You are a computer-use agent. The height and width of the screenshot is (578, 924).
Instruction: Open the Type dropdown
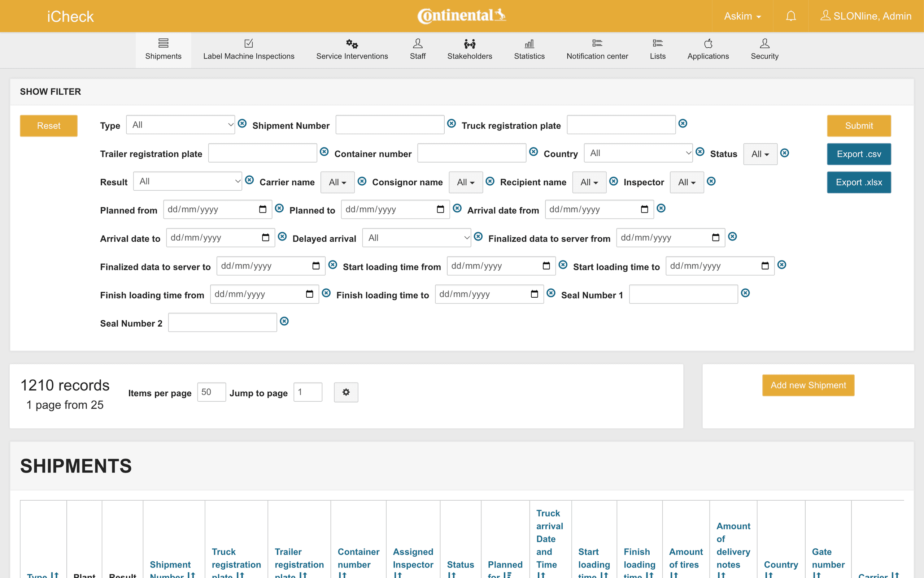(x=180, y=125)
